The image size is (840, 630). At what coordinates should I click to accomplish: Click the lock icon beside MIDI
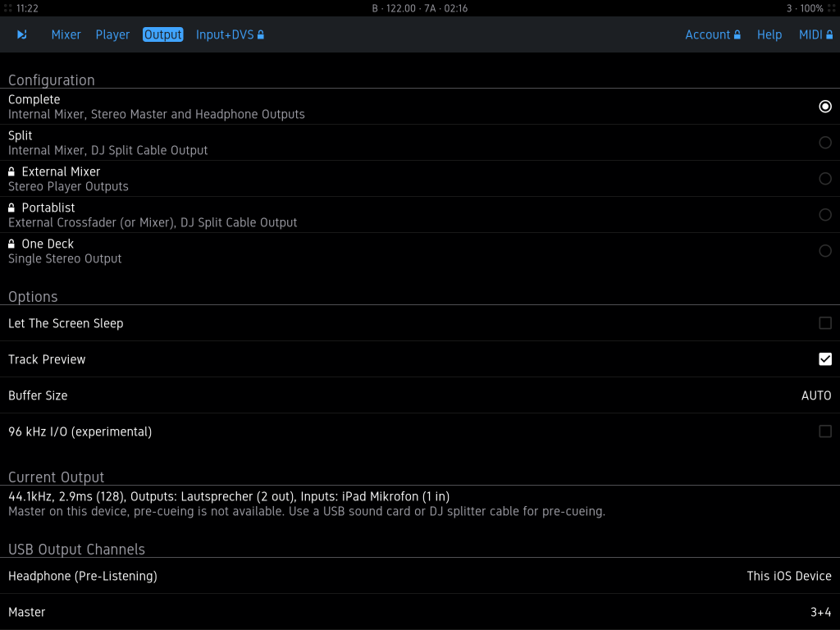829,35
